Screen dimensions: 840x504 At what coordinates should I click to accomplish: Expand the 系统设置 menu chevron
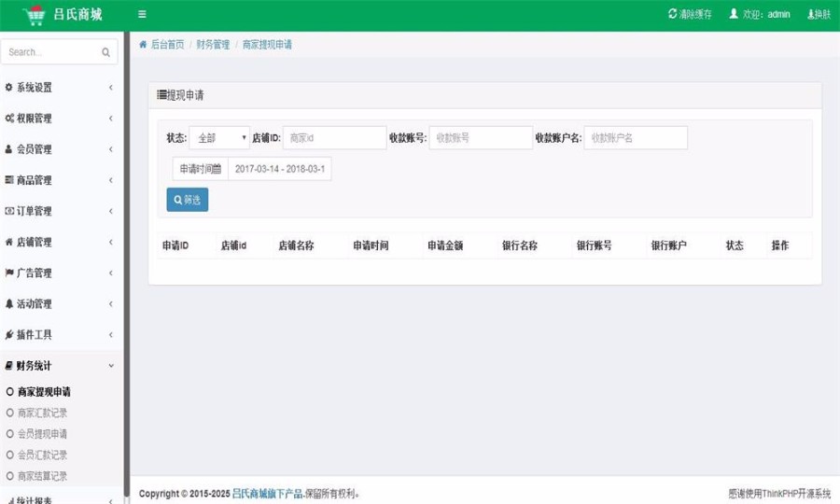(111, 88)
